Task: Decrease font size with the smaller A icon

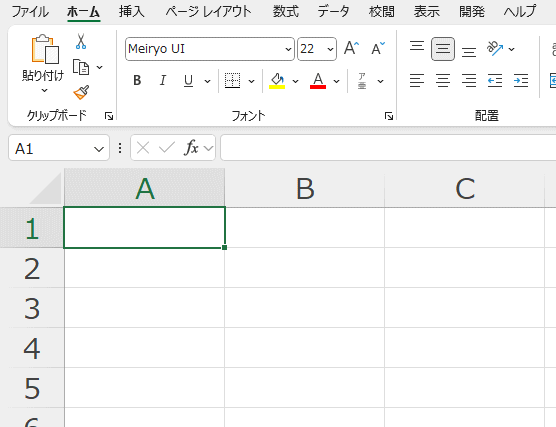Action: (x=378, y=48)
